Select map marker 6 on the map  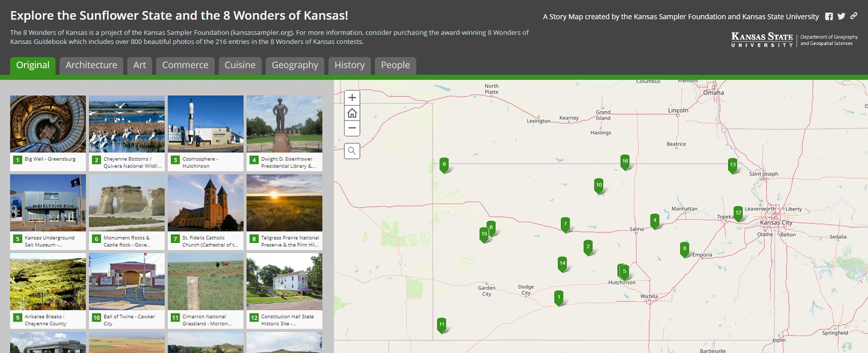tap(492, 227)
